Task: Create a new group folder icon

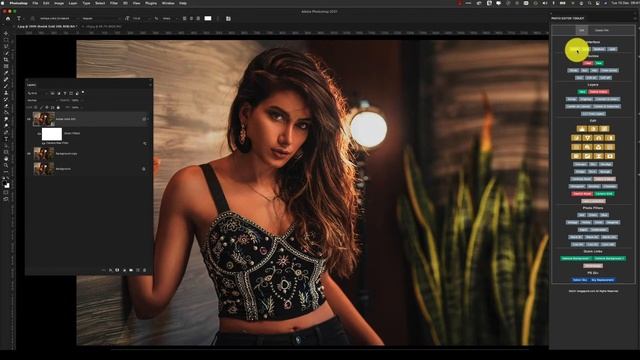Action: pos(131,270)
